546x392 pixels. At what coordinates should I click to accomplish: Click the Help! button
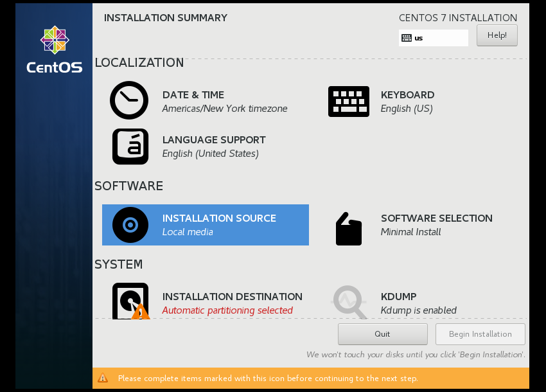tap(497, 35)
